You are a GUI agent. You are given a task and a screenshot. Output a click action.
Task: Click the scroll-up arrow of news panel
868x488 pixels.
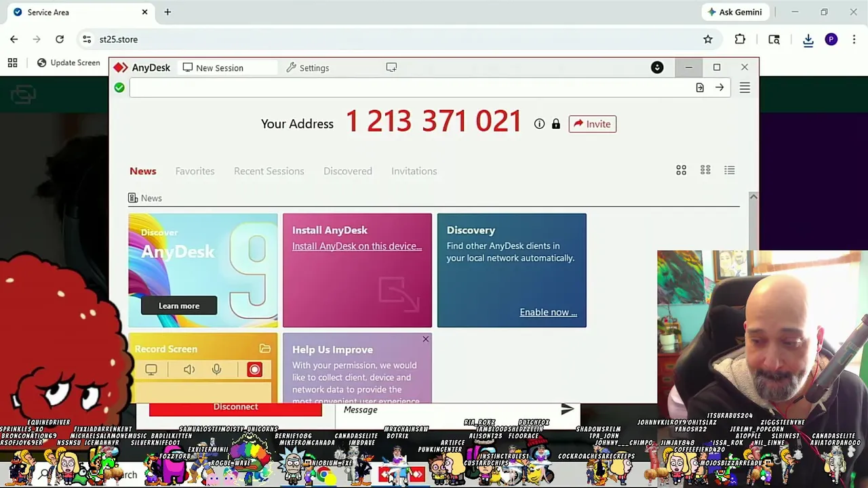tap(753, 197)
